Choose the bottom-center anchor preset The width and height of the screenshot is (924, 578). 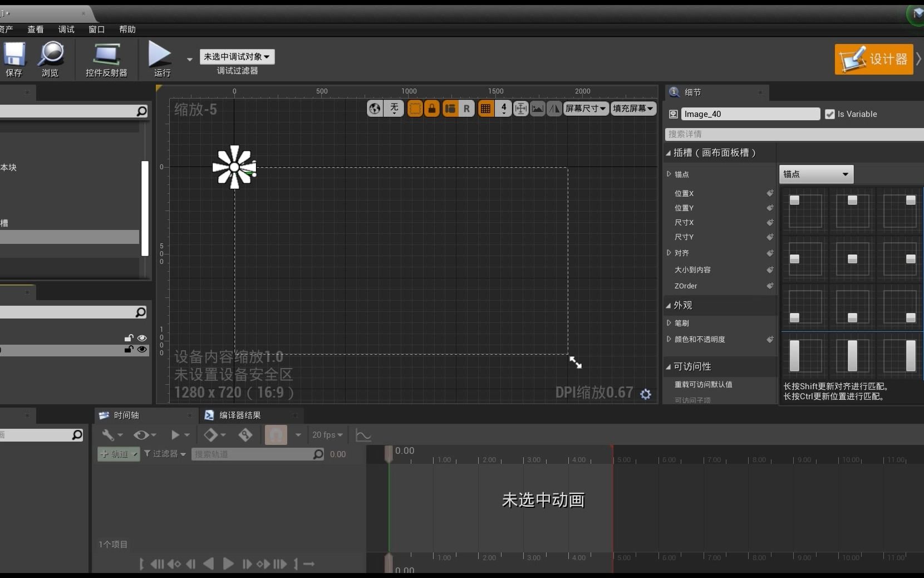pyautogui.click(x=853, y=307)
